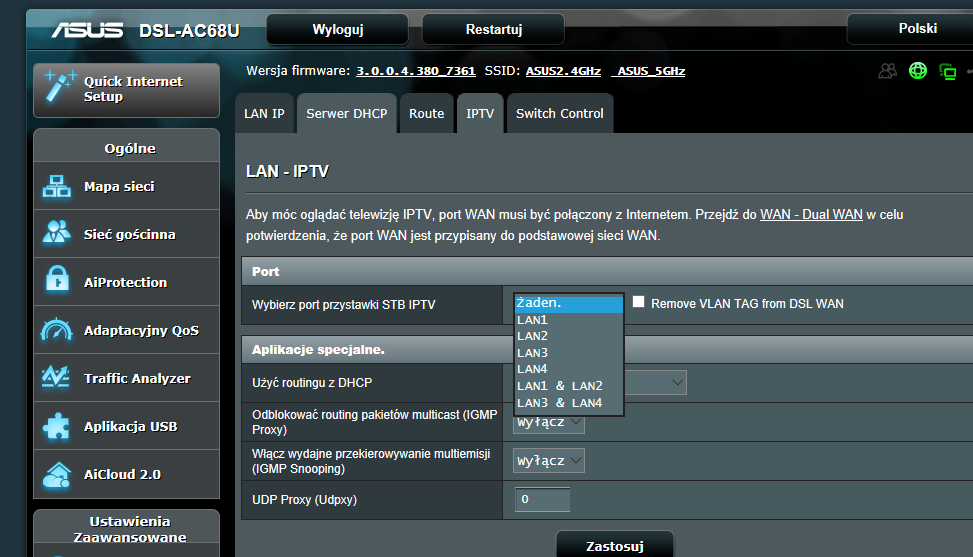This screenshot has width=973, height=557.
Task: Select LAN1 from the STB port list
Action: pyautogui.click(x=532, y=320)
